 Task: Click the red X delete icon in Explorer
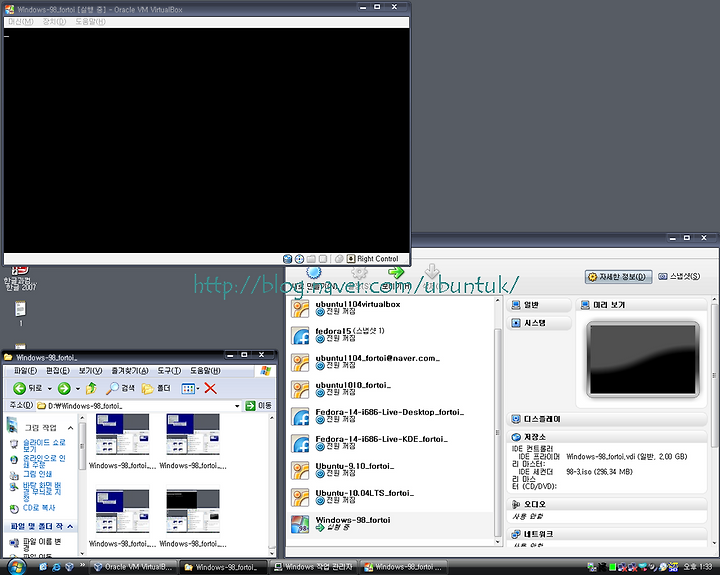pyautogui.click(x=210, y=389)
